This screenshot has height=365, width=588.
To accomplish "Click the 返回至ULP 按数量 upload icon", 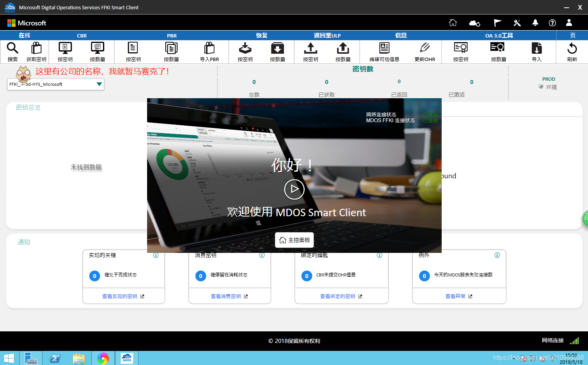I will [x=343, y=48].
